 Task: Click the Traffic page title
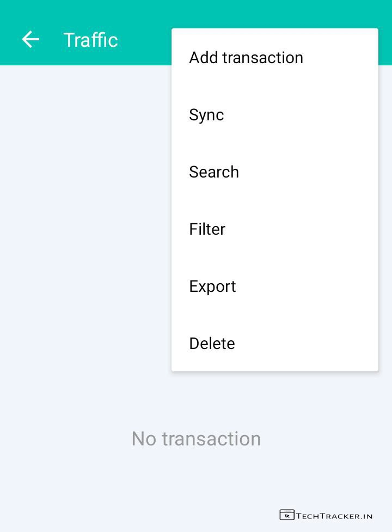pos(90,40)
